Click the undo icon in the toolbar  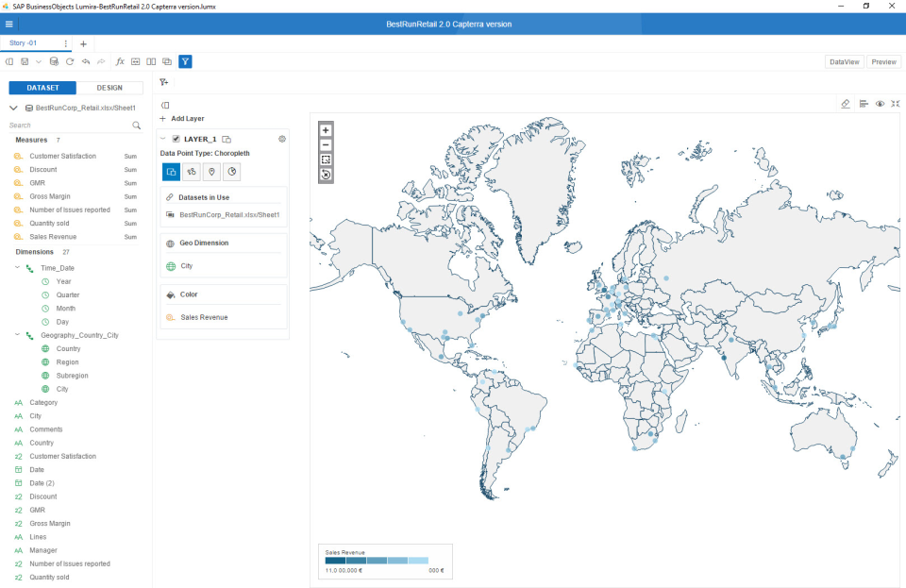[86, 61]
